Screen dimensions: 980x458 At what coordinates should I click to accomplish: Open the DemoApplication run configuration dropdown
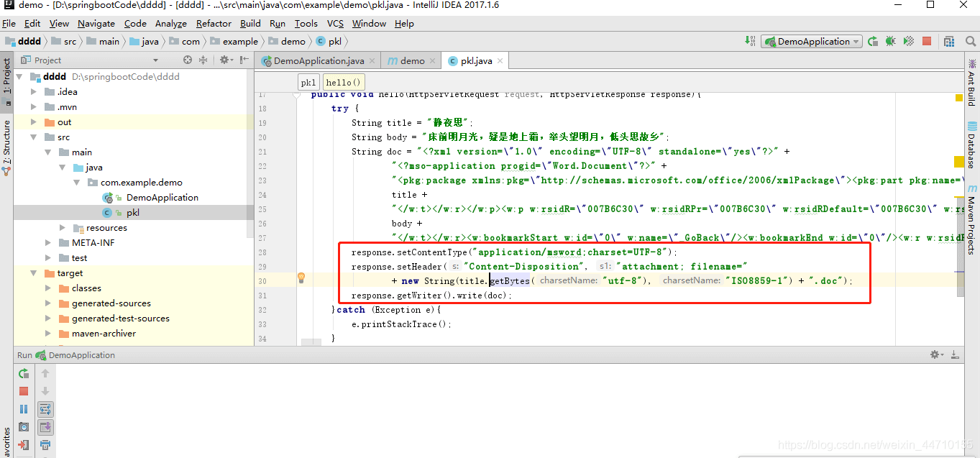tap(812, 42)
